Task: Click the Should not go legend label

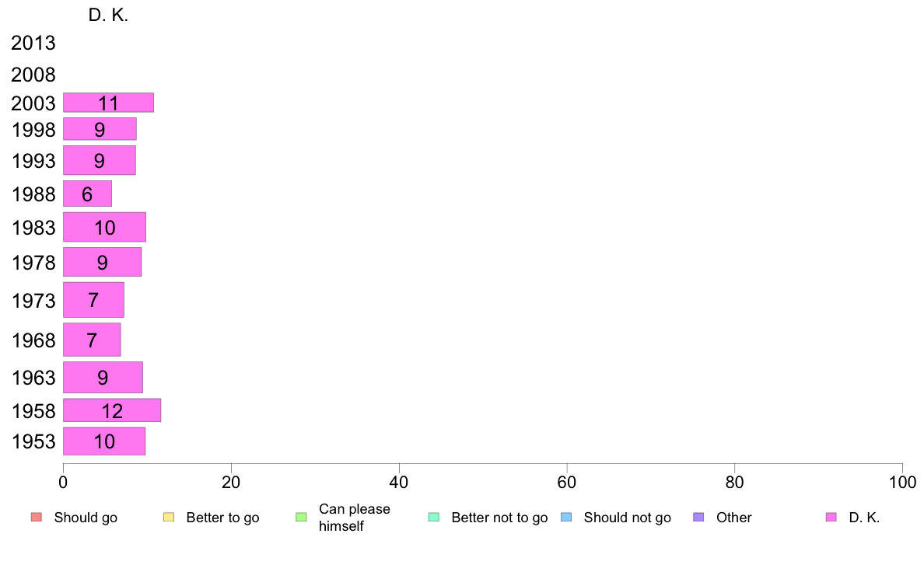Action: click(x=628, y=518)
